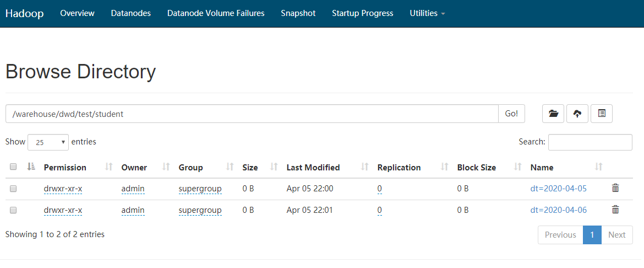Tick the select-all checkbox in the table header
The height and width of the screenshot is (268, 644).
13,167
